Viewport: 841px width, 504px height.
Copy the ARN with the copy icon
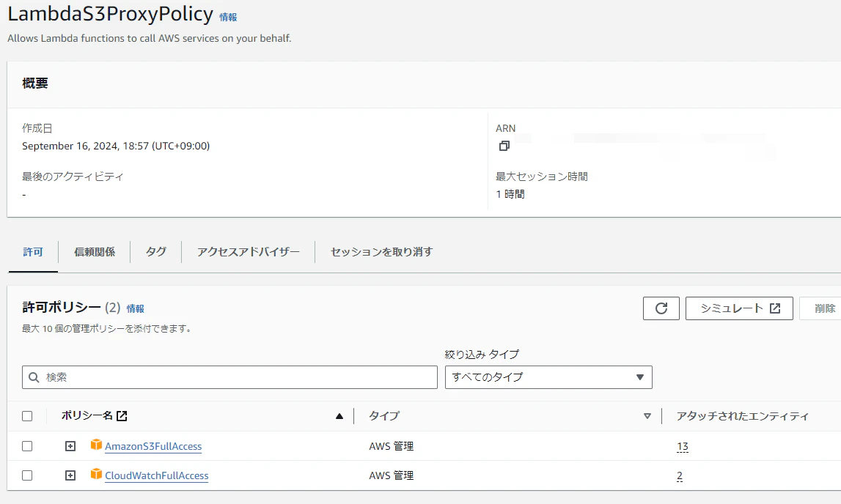(504, 146)
